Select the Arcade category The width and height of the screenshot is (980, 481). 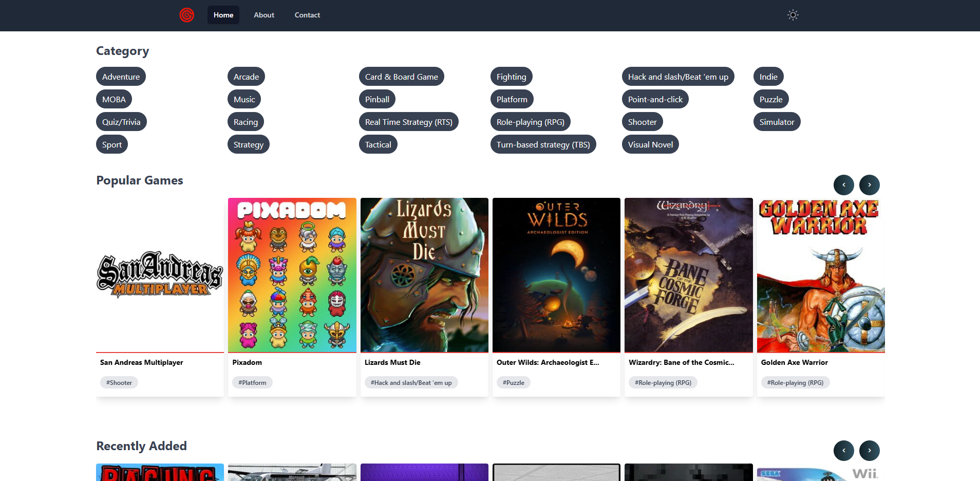pyautogui.click(x=246, y=77)
